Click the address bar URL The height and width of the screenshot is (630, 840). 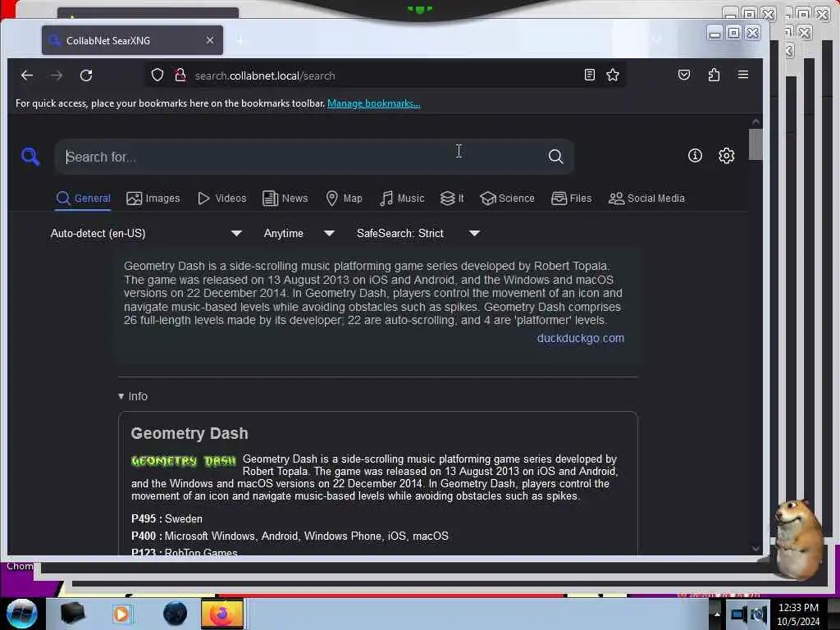coord(265,75)
